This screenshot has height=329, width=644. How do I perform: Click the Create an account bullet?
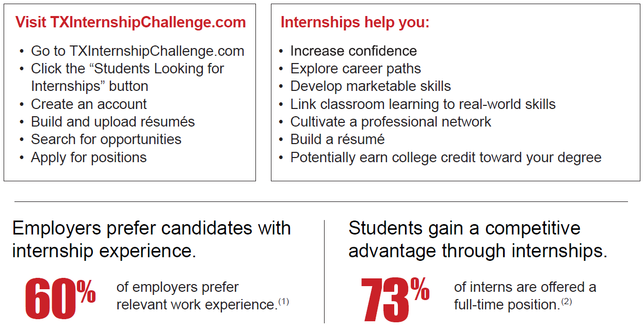pyautogui.click(x=89, y=104)
